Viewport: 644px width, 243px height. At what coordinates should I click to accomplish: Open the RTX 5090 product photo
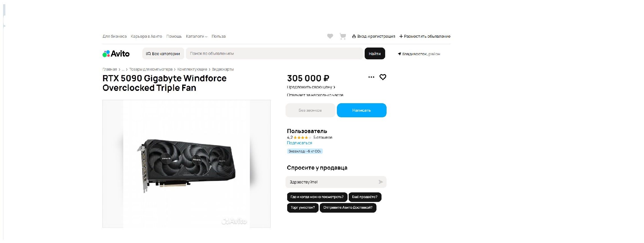point(186,164)
